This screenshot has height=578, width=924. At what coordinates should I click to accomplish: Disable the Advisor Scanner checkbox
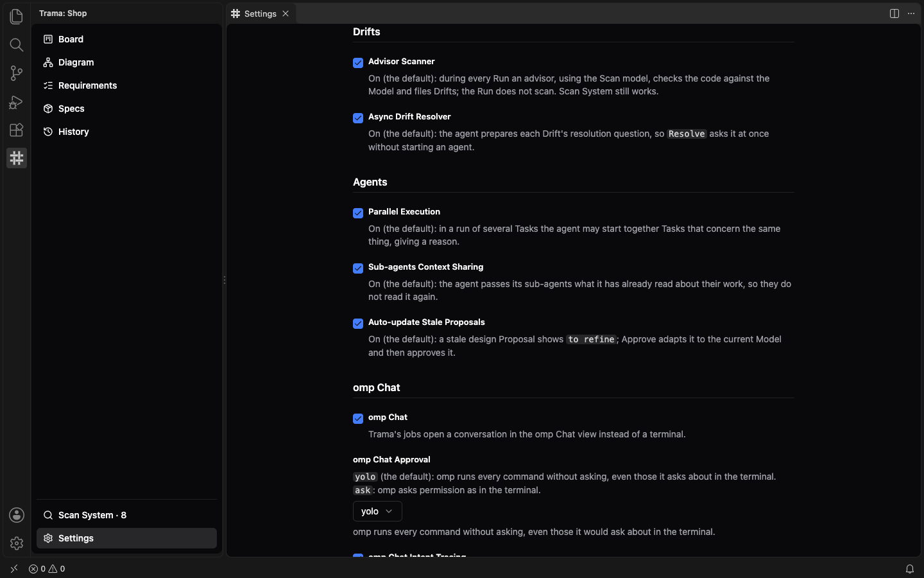pyautogui.click(x=358, y=63)
